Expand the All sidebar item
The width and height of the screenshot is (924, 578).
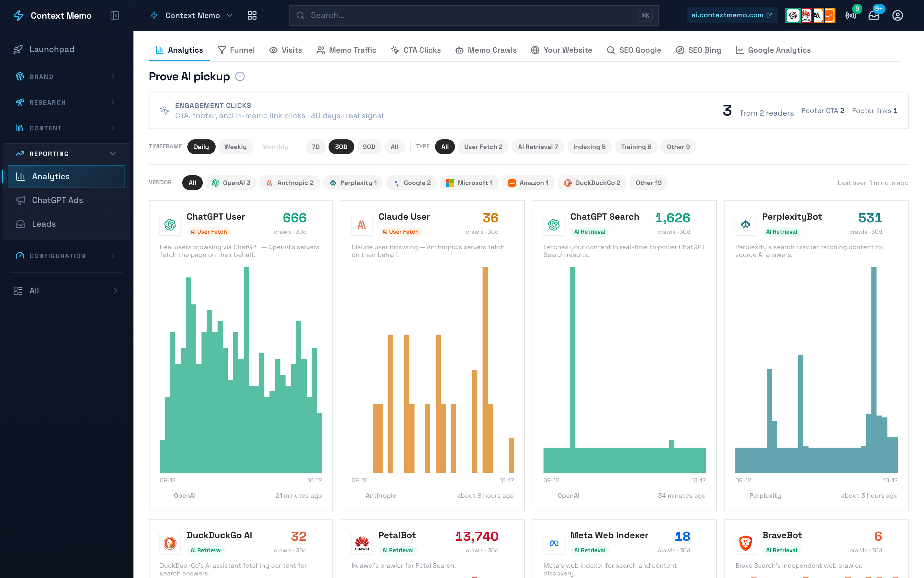66,291
